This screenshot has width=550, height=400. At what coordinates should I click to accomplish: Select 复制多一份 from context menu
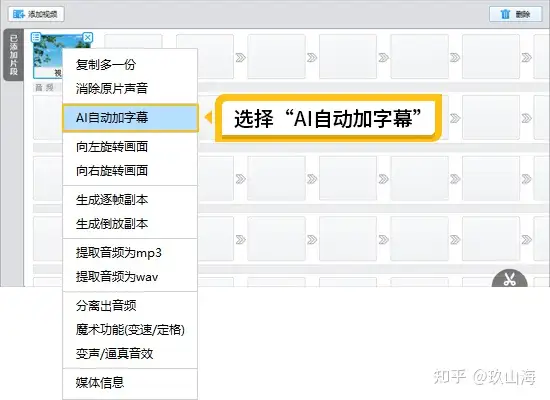130,65
